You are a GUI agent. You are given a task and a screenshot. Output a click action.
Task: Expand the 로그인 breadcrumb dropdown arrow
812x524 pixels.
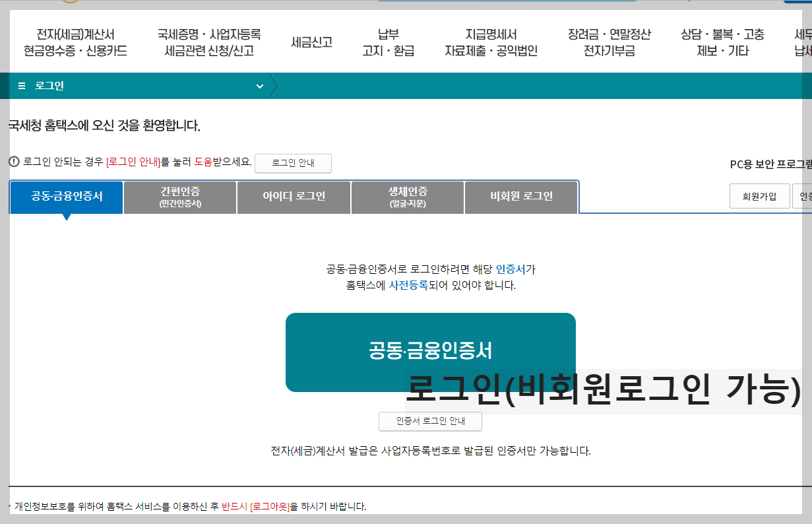point(259,86)
